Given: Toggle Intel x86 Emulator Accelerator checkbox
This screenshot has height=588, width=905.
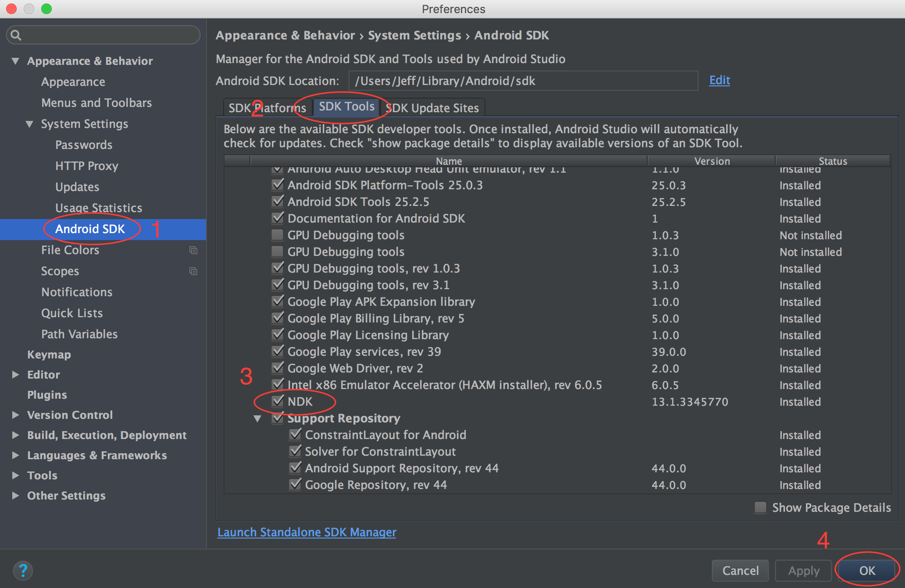Looking at the screenshot, I should click(x=278, y=385).
